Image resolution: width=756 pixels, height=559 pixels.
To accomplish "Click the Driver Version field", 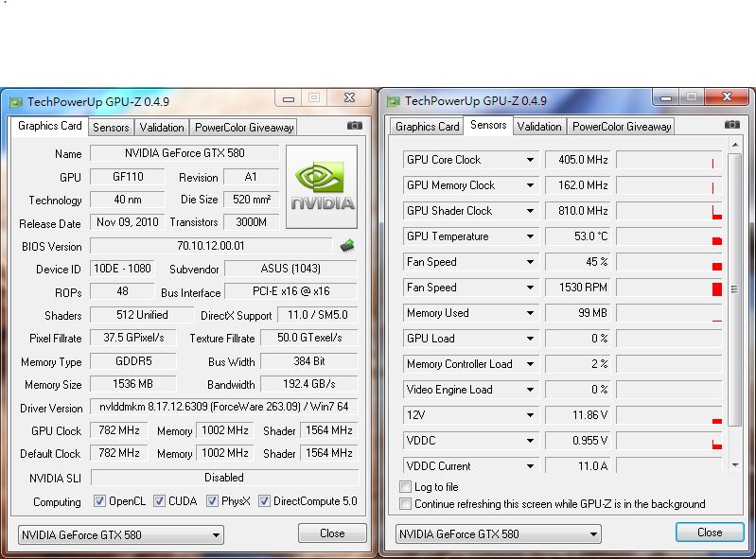I will 224,407.
